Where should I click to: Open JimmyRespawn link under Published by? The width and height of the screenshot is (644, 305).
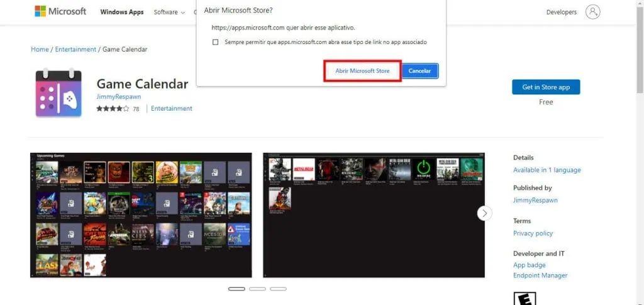[x=536, y=201]
